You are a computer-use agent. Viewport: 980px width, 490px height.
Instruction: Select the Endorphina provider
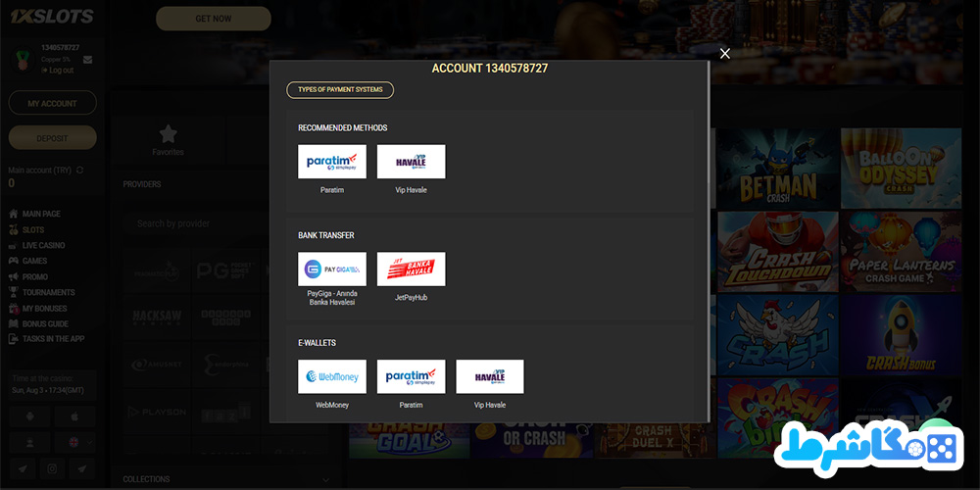point(226,365)
